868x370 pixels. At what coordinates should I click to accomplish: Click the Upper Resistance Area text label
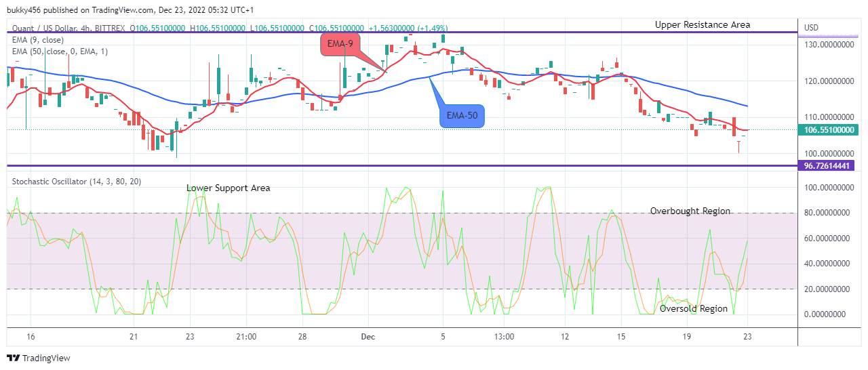703,24
